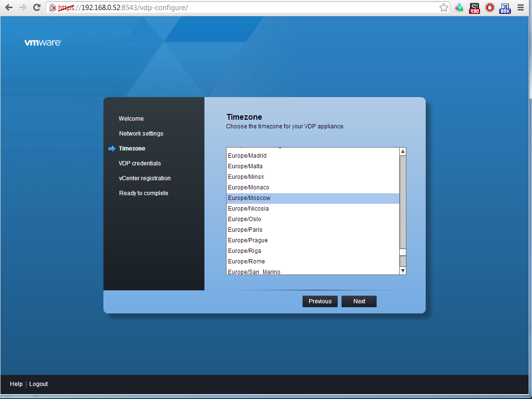The width and height of the screenshot is (532, 399).
Task: Go to the Welcome wizard step
Action: pos(131,119)
